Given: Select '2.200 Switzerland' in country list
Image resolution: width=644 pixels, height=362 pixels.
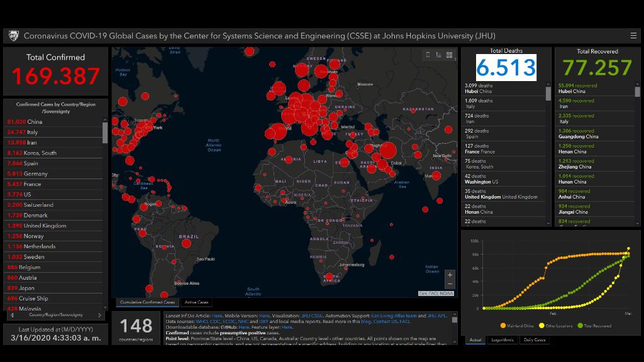Looking at the screenshot, I should (x=53, y=205).
